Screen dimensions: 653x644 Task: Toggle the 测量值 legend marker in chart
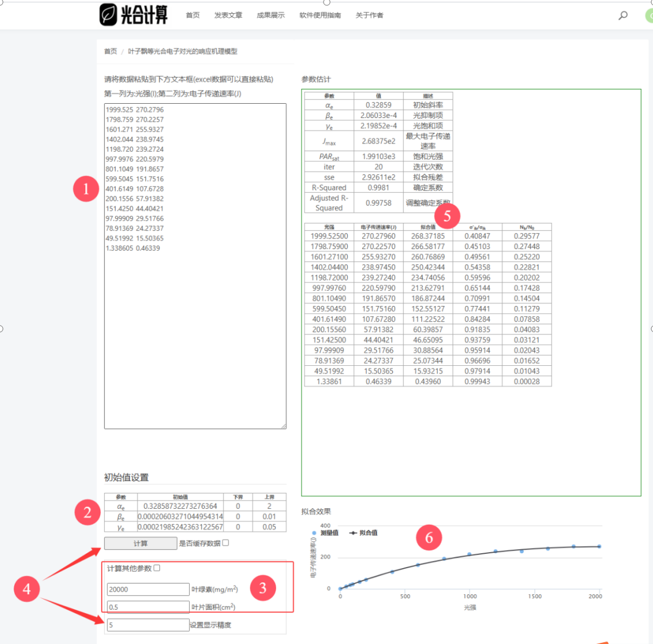tap(314, 533)
